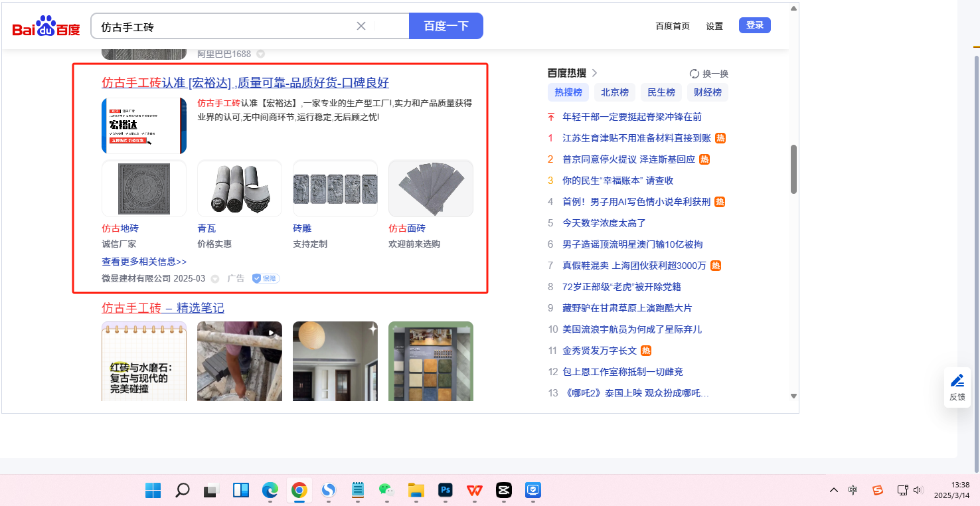This screenshot has height=506, width=980.
Task: Open 查看更多相关信息>> link
Action: tap(144, 262)
